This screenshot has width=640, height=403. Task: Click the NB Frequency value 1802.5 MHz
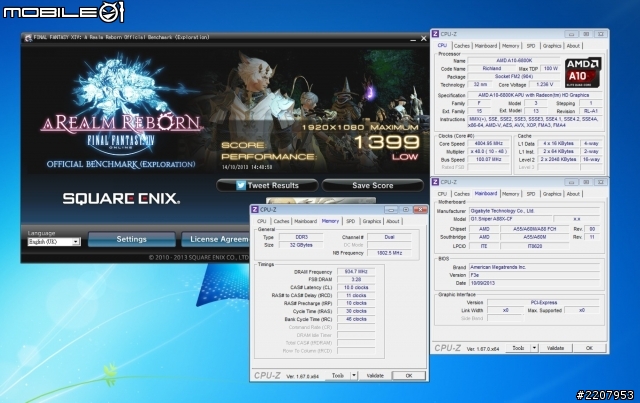point(389,253)
